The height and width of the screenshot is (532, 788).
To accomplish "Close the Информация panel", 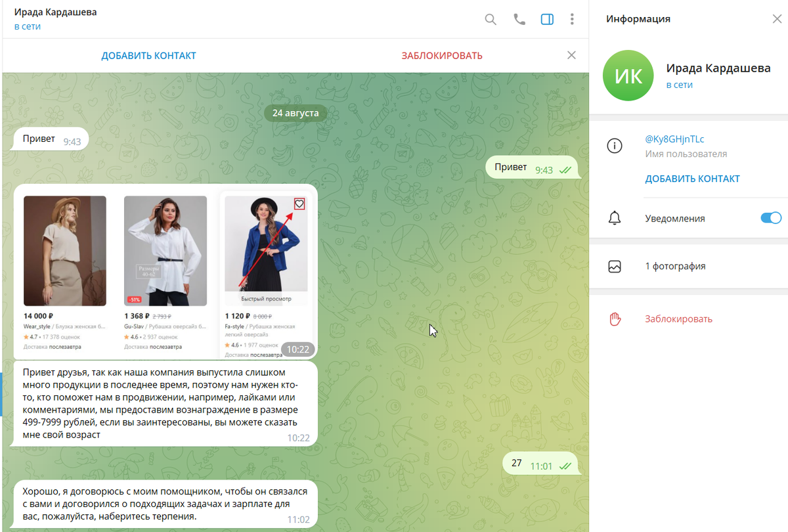I will [x=777, y=19].
